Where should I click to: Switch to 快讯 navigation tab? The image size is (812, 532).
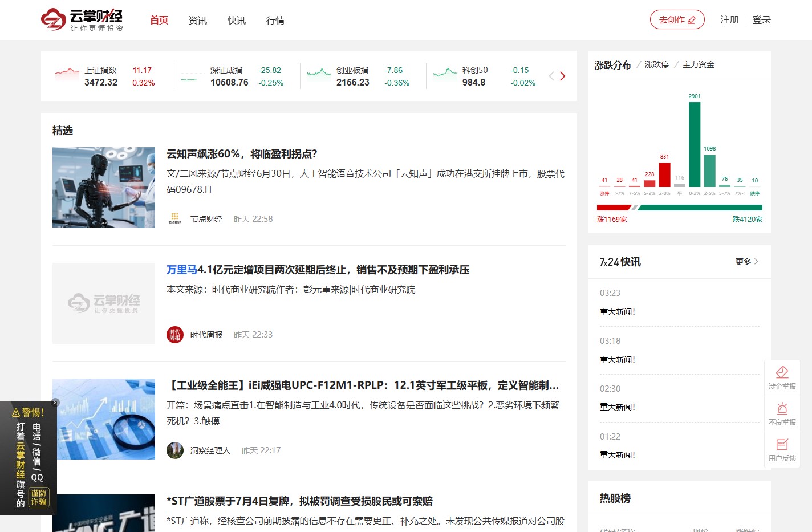click(x=237, y=20)
